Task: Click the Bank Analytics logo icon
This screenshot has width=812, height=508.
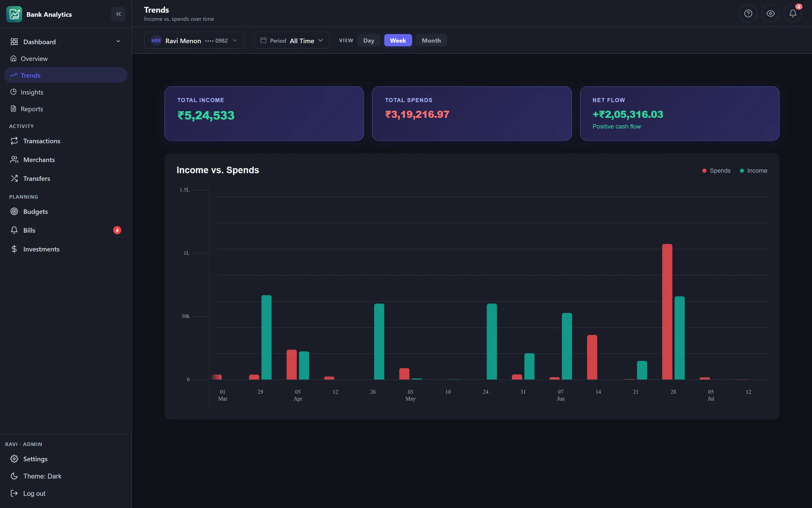Action: pos(14,14)
